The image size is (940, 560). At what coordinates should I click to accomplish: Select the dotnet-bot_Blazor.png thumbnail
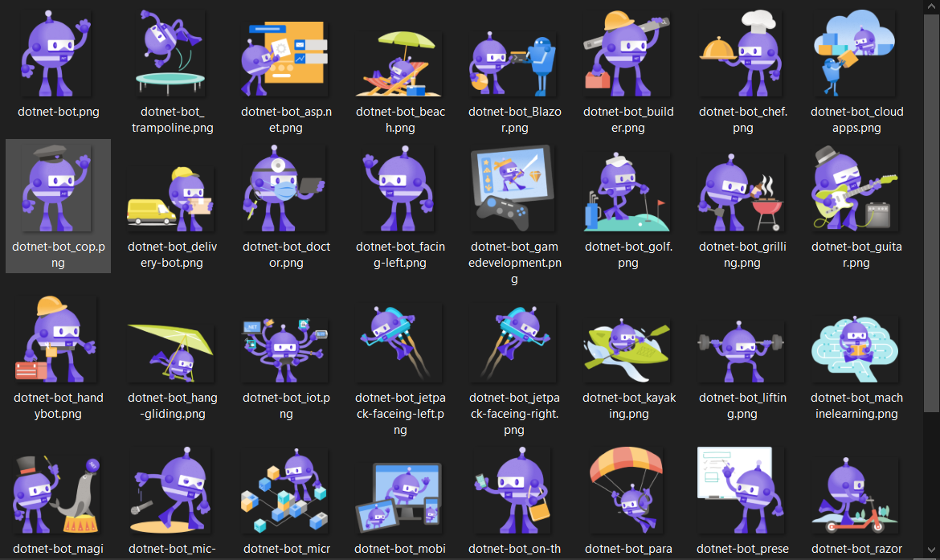click(x=513, y=64)
